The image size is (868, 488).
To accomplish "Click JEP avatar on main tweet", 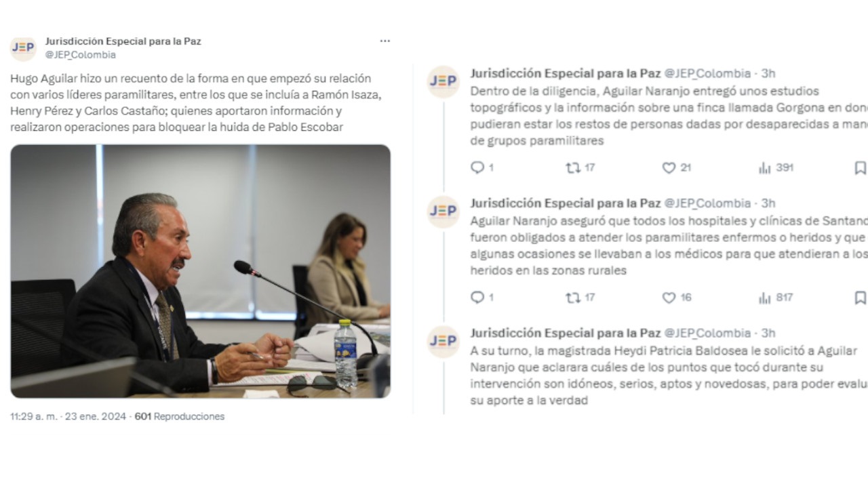I will [23, 48].
